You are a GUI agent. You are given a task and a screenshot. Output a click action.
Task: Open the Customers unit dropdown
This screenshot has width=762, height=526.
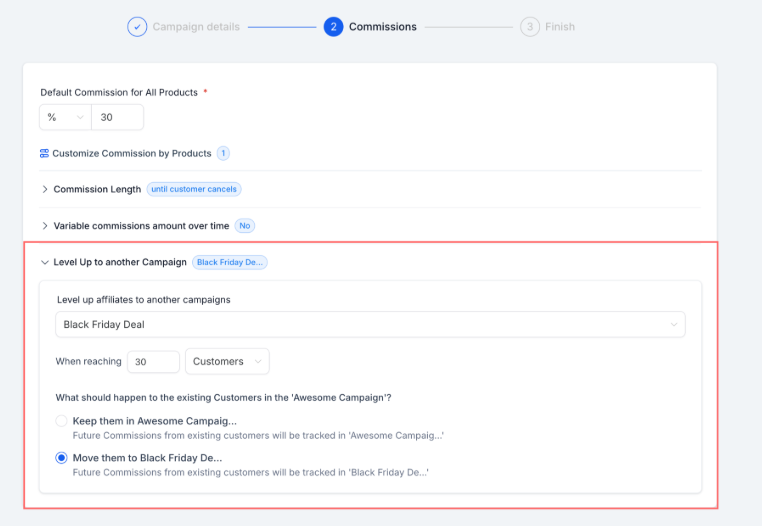(x=227, y=361)
